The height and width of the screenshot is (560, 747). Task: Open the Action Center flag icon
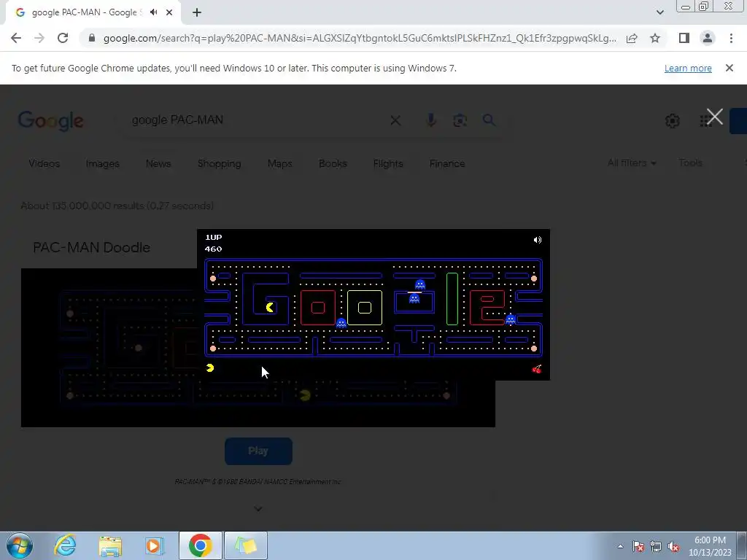click(x=638, y=547)
